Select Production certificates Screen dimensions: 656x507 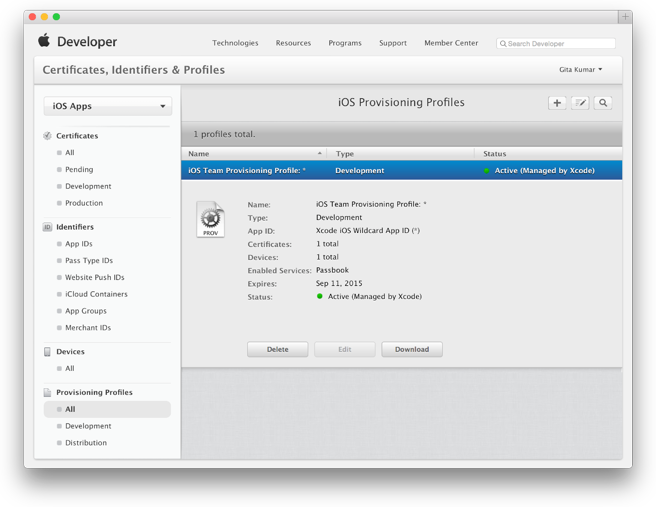(x=84, y=203)
